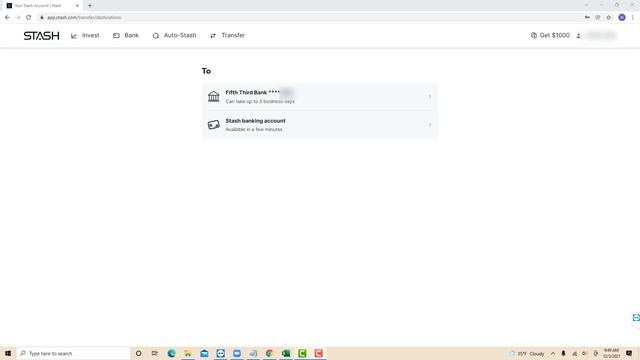Screen dimensions: 640x360
Task: Open the Cloudy weather widget
Action: [x=527, y=353]
